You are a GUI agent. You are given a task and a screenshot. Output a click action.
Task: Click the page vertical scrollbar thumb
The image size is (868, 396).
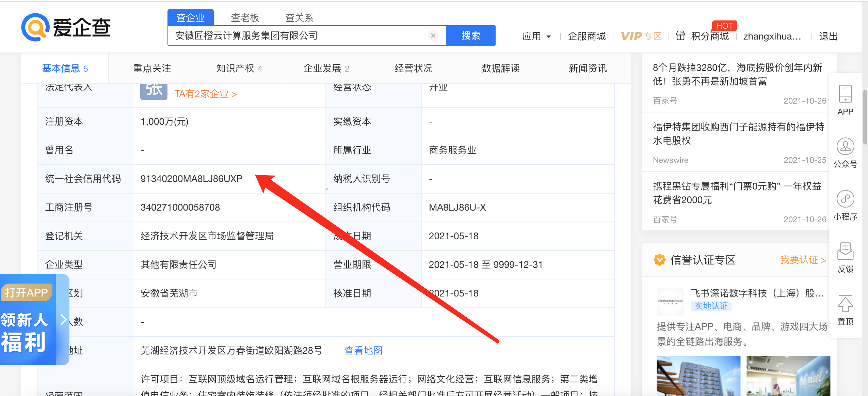pyautogui.click(x=865, y=117)
